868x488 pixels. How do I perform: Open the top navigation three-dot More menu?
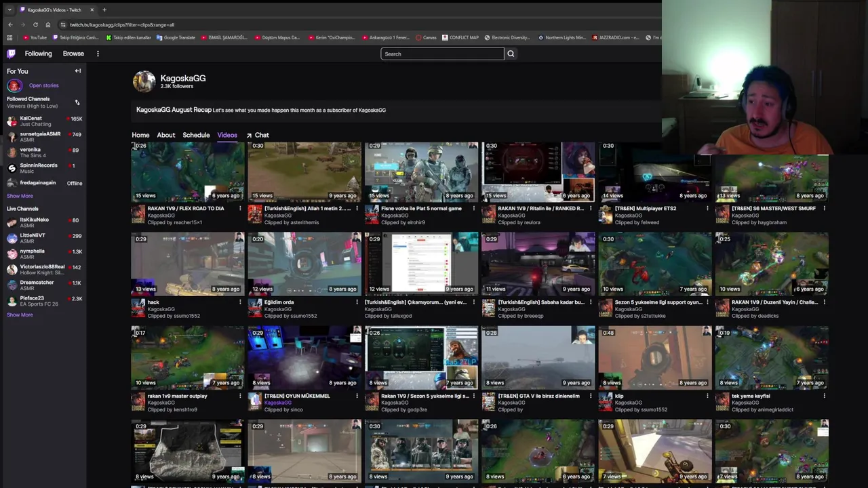[98, 54]
